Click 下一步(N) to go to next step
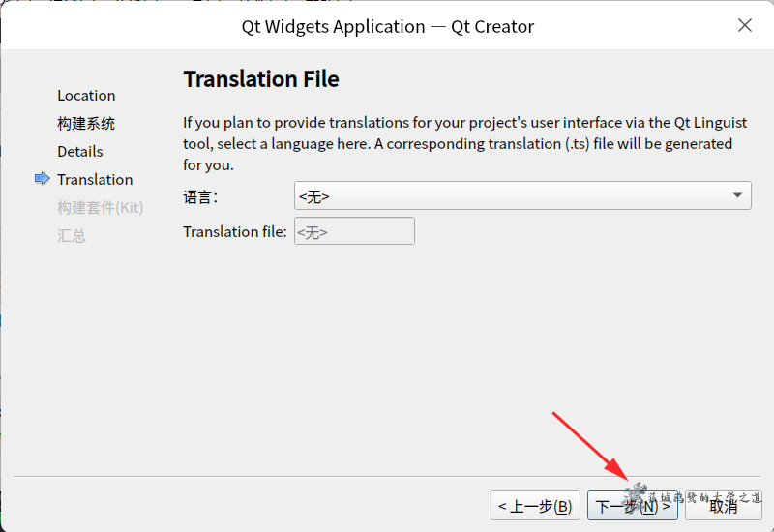The width and height of the screenshot is (774, 532). [x=633, y=506]
